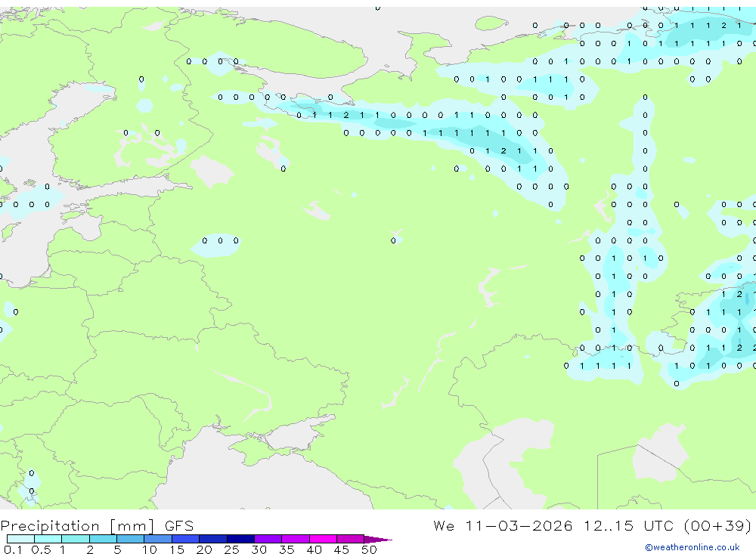Select the legend swatch between 20 and 25
This screenshot has width=756, height=554.
point(213,539)
